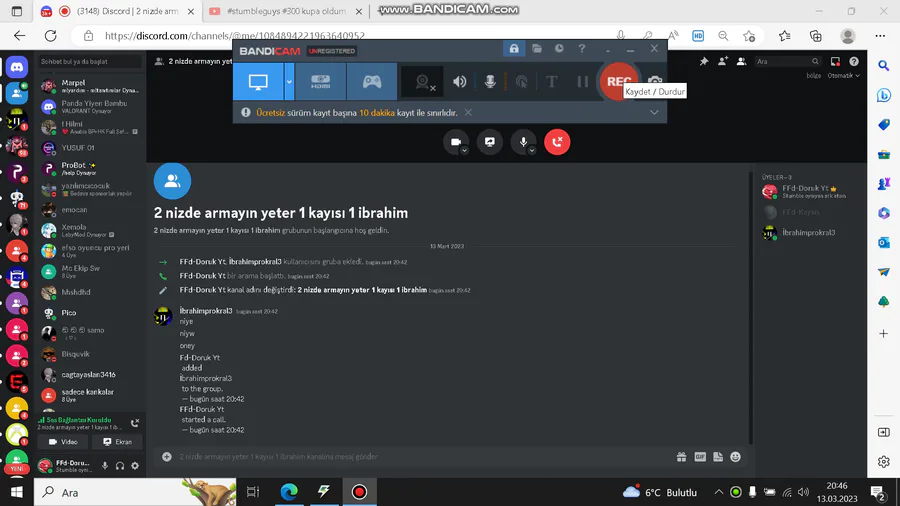Screen dimensions: 900x506
Task: Open ProBot direct message
Action: (91, 169)
